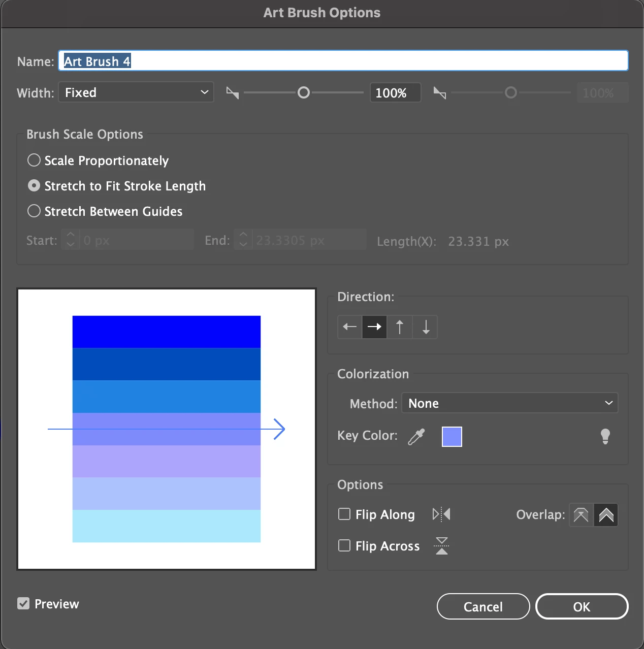Click the Art Brush Options dialog title
Viewport: 644px width, 649px height.
(322, 13)
